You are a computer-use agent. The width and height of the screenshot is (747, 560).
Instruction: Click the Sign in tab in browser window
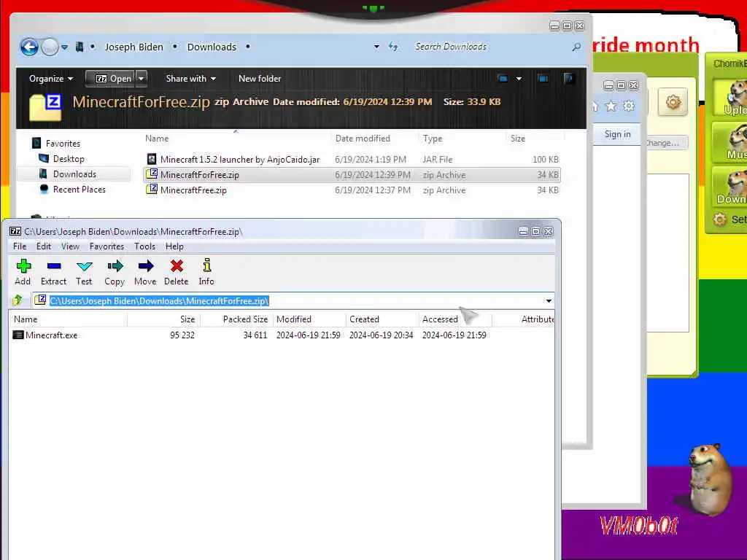617,134
